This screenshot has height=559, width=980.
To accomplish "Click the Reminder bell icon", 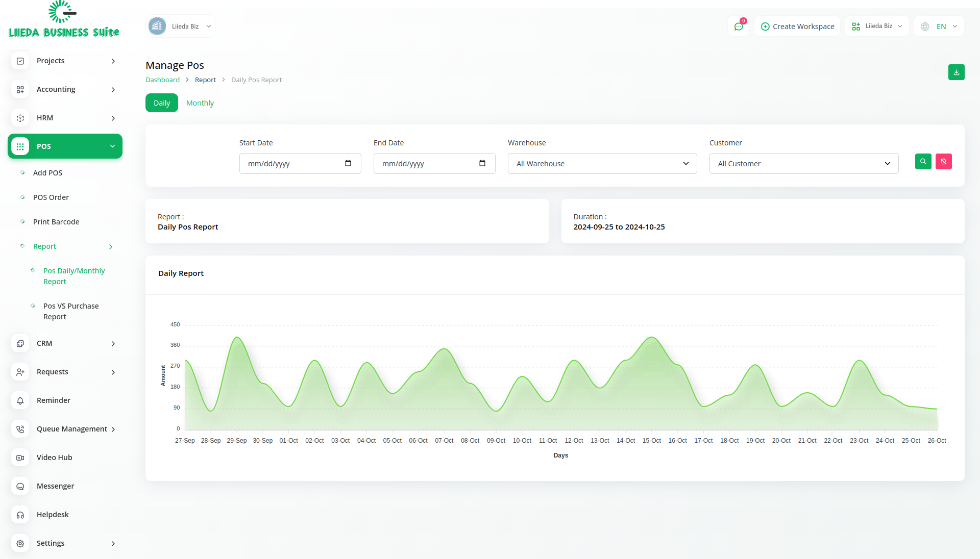I will click(x=20, y=400).
